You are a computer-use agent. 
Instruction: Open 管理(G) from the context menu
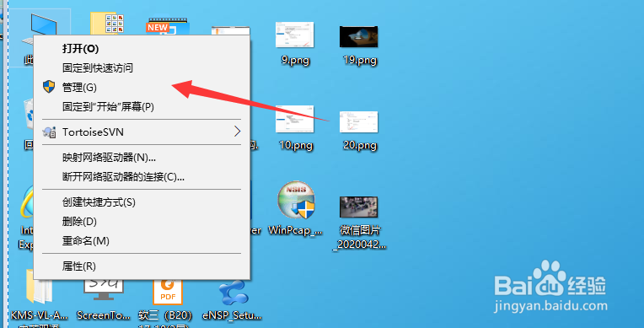(x=142, y=87)
